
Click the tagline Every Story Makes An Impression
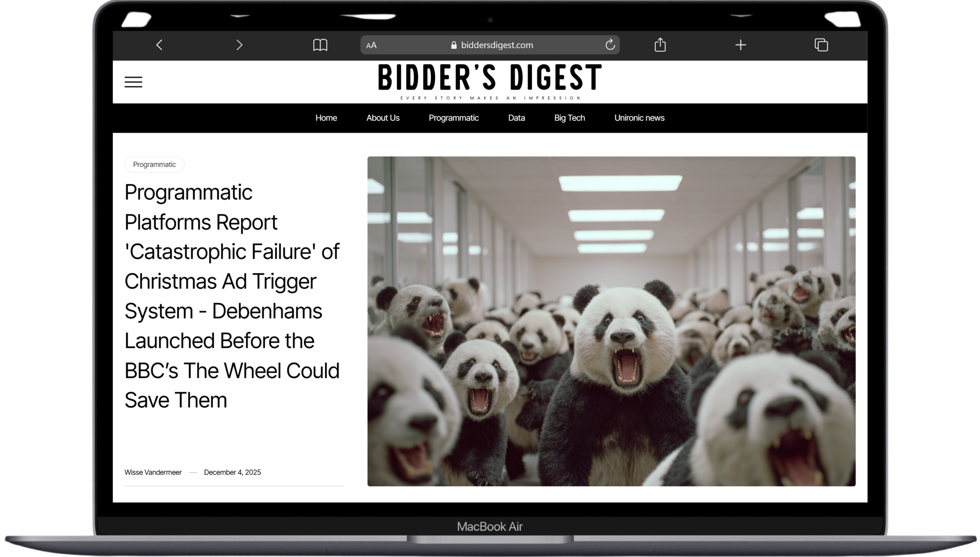(490, 98)
